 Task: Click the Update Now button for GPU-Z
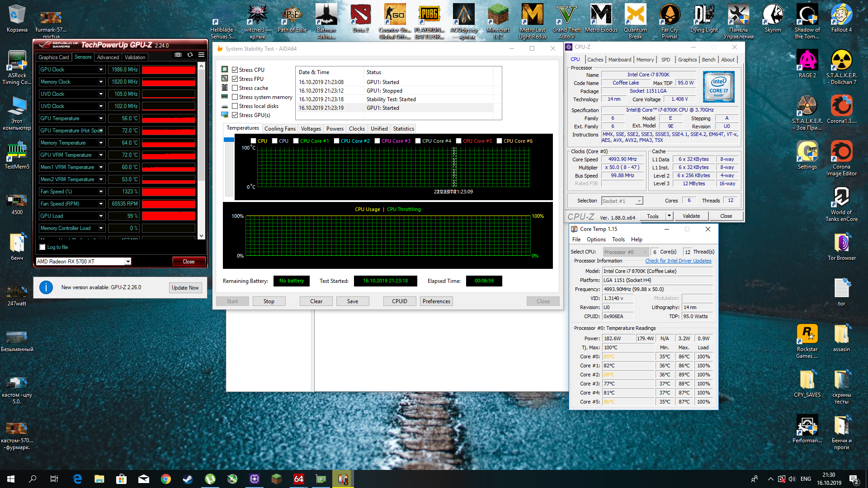tap(185, 288)
